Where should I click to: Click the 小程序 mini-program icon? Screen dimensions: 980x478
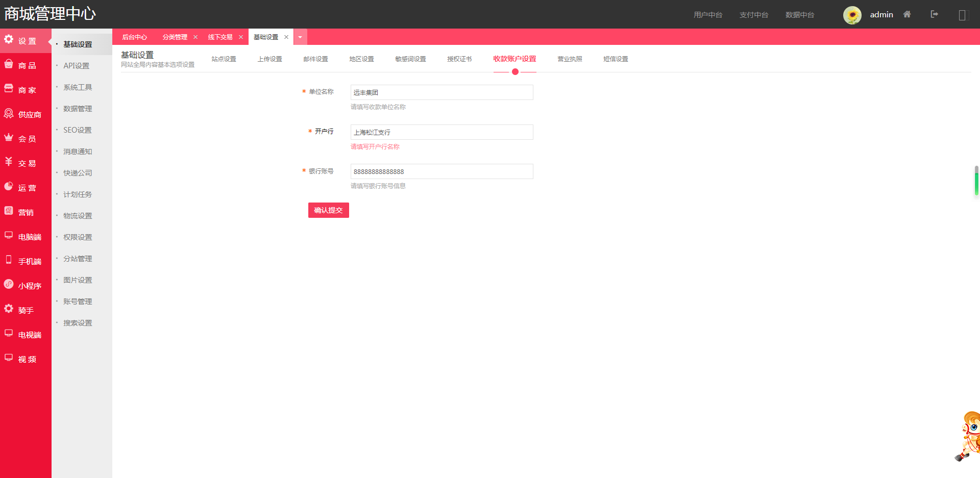coord(9,284)
